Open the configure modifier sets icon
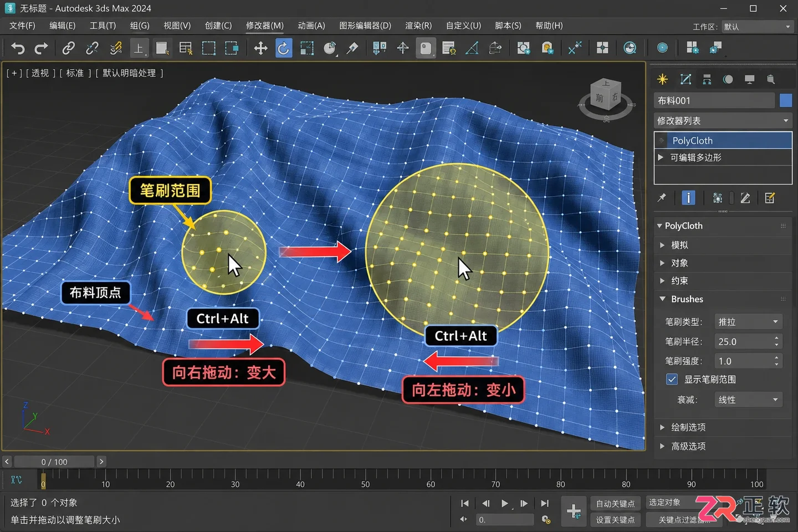 click(x=770, y=198)
